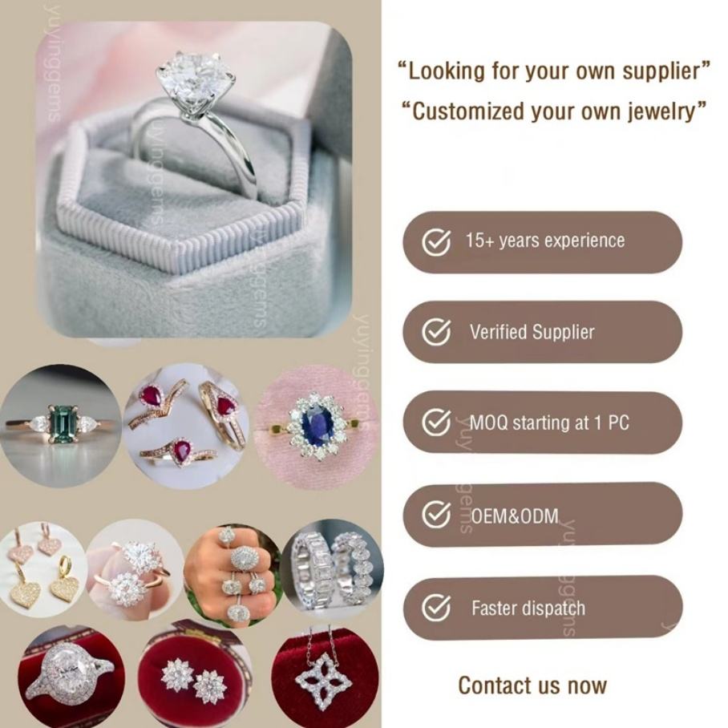The image size is (728, 728).
Task: Select the eternity band rings thumbnail
Action: coord(333,569)
